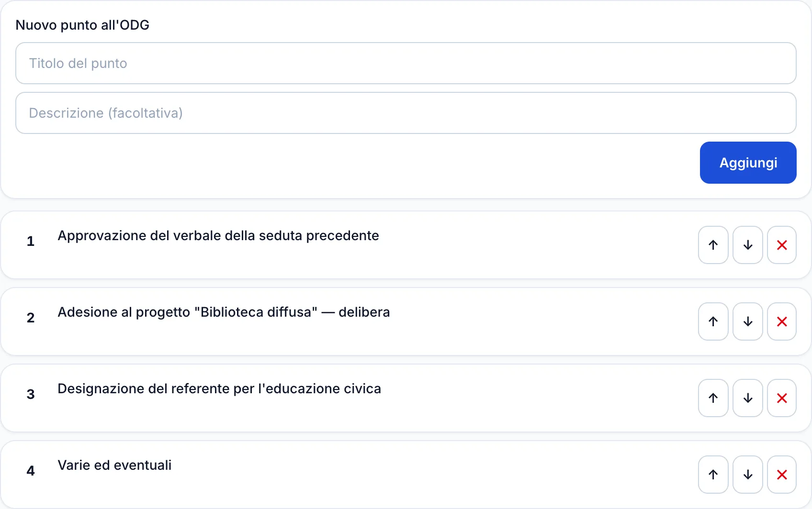The width and height of the screenshot is (812, 509).
Task: Delete 'Designazione del referente' agenda item
Action: (x=782, y=398)
